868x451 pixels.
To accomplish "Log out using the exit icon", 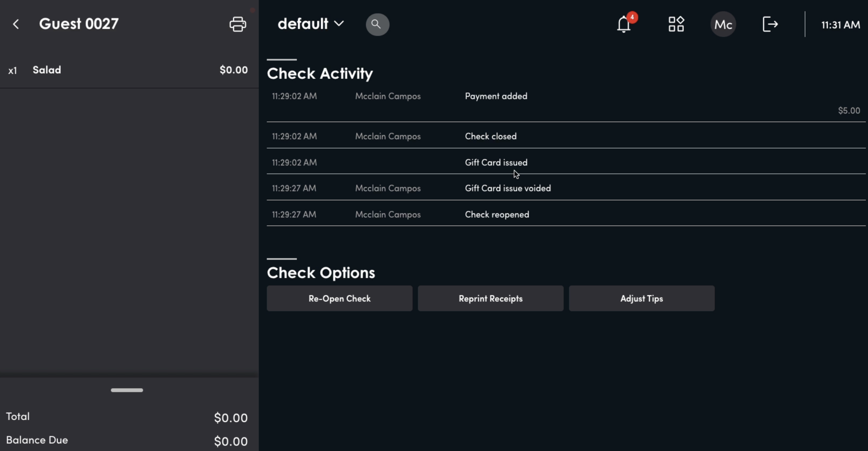I will tap(770, 24).
